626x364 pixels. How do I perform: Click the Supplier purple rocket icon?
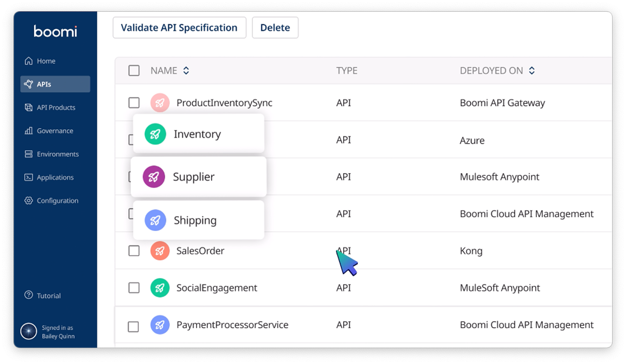(155, 176)
